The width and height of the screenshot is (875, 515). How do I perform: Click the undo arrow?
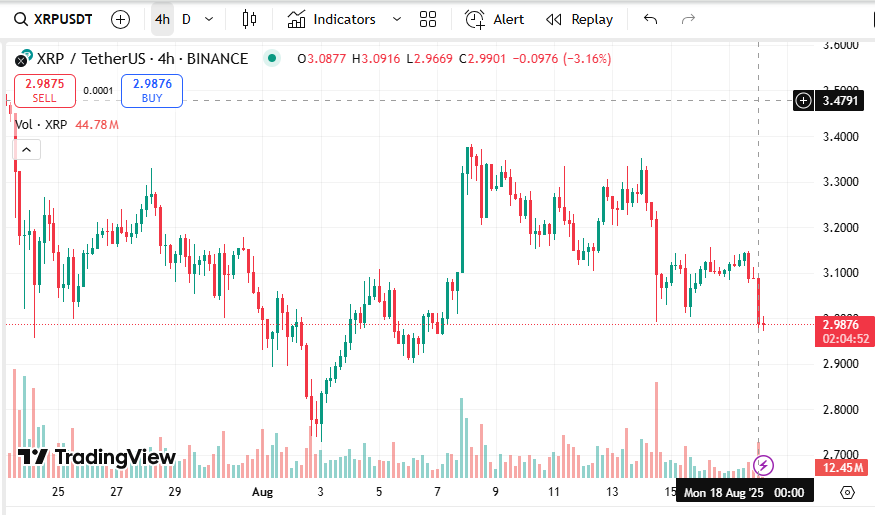[651, 19]
